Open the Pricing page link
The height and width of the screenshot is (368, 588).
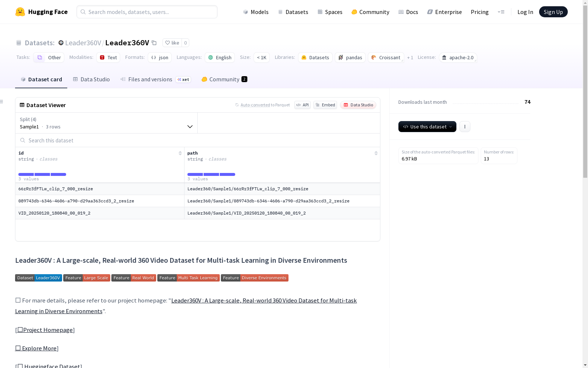click(x=480, y=12)
